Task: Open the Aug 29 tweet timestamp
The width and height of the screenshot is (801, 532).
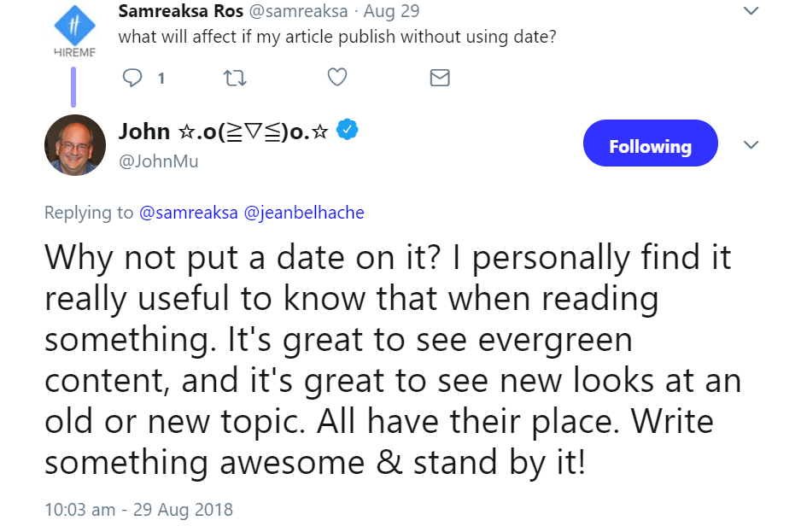Action: click(x=390, y=12)
